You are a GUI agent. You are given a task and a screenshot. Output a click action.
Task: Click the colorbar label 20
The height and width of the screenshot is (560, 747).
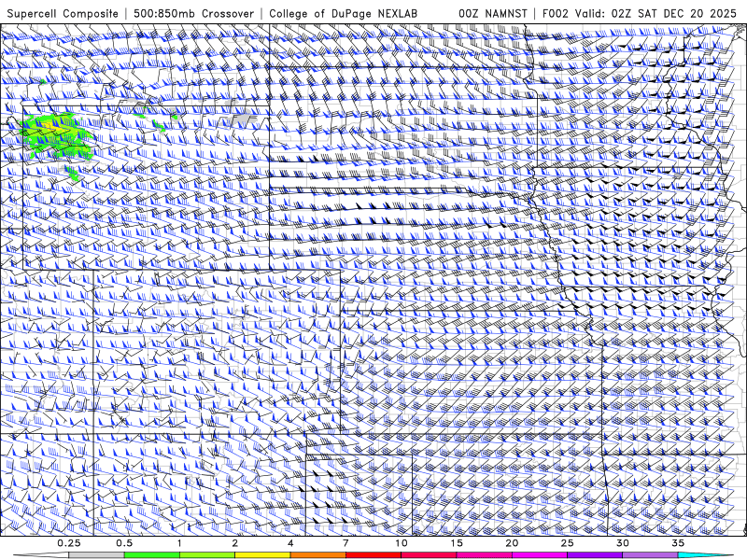[x=512, y=543]
